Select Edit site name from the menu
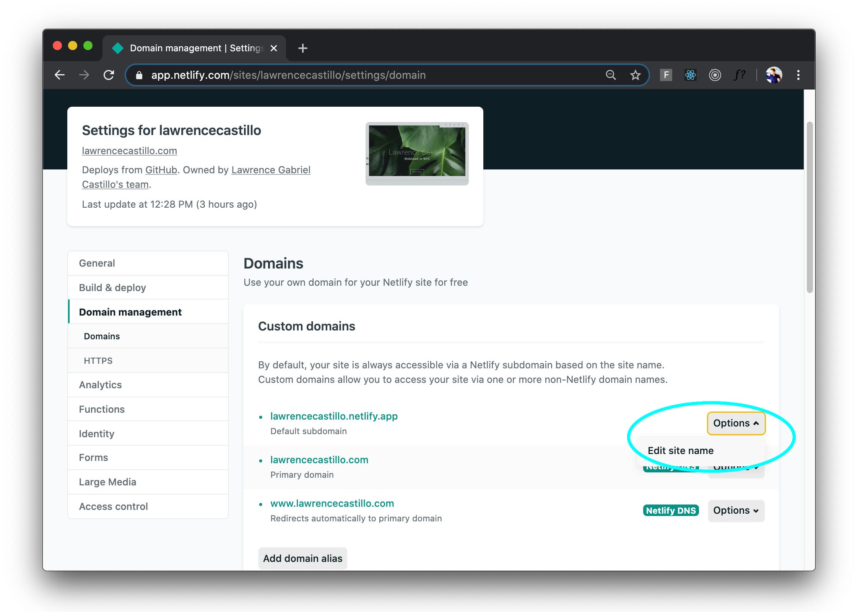 coord(681,451)
